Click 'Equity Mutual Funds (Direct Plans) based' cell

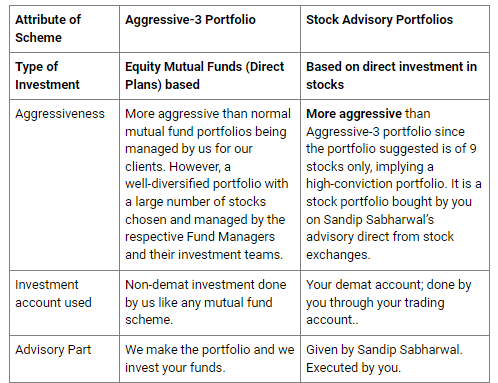coord(210,76)
